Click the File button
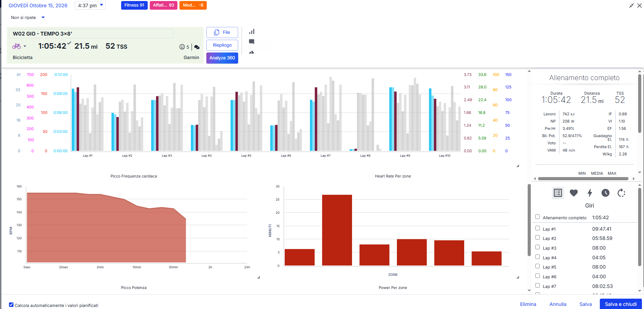This screenshot has height=309, width=644. [x=222, y=32]
